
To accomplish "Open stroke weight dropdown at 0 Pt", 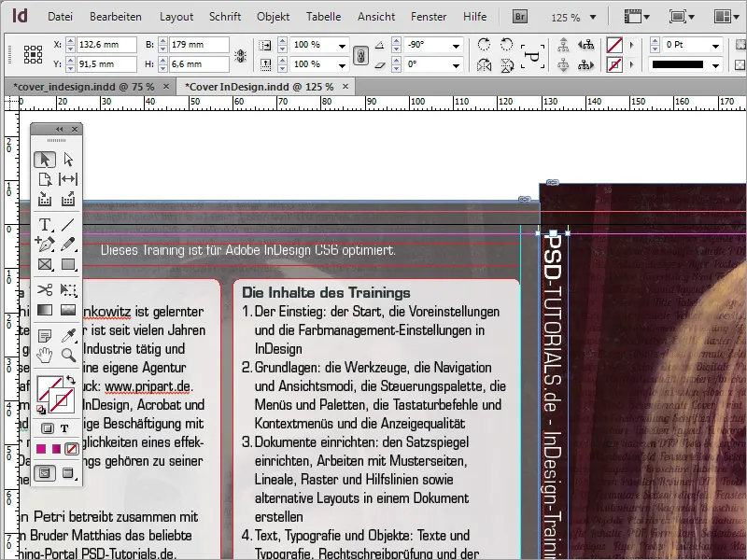I will pos(715,46).
